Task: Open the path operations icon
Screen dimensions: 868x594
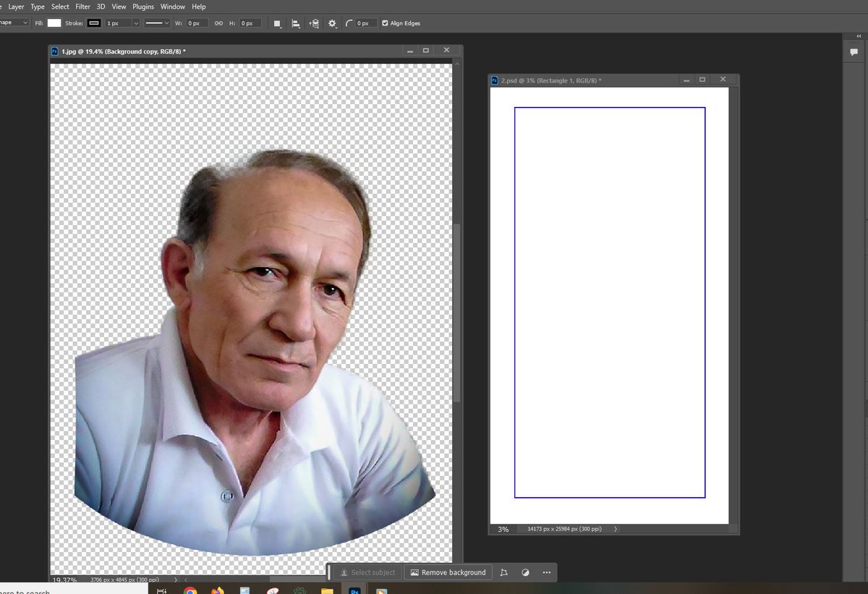Action: [278, 23]
